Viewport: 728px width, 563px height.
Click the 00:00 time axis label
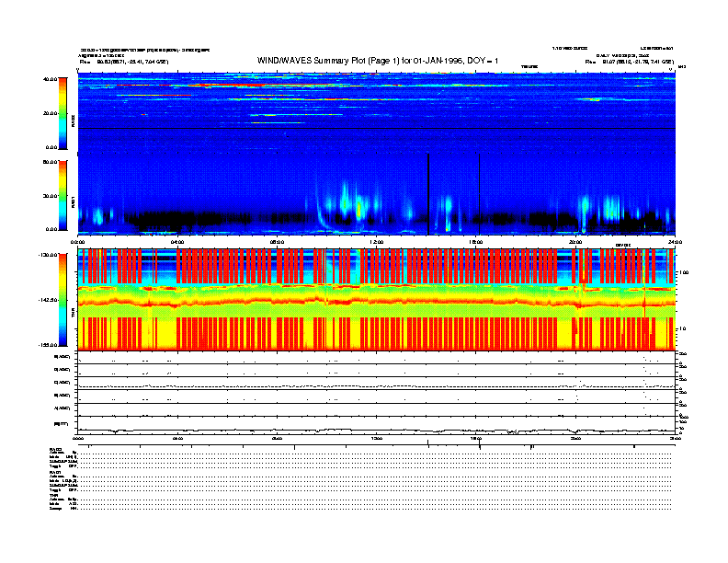79,242
